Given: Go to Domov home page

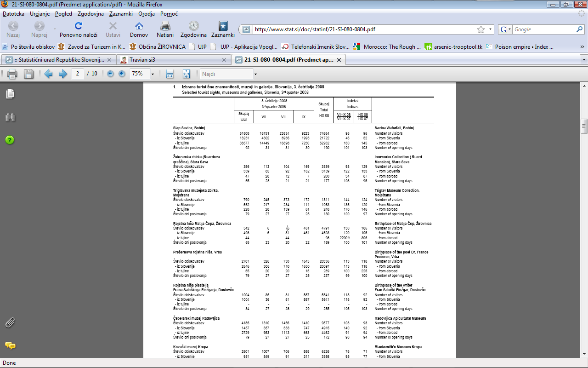Looking at the screenshot, I should [139, 29].
